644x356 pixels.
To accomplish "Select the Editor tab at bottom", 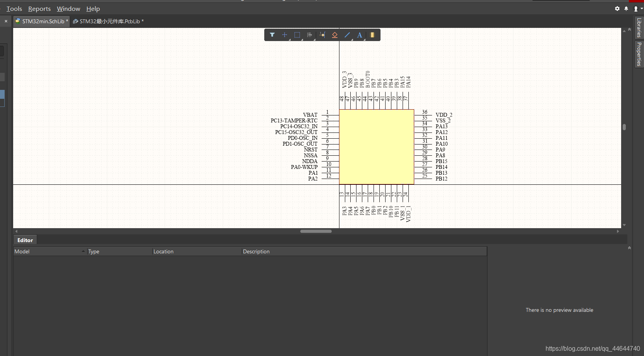I will coord(25,240).
